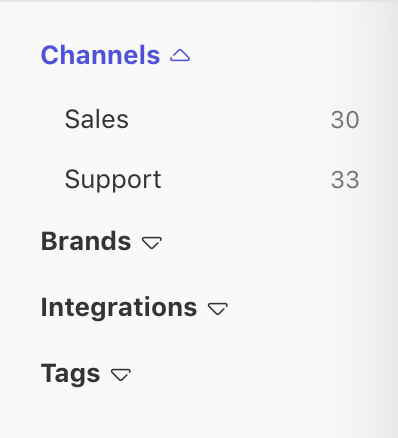Select the Sales channel

97,119
